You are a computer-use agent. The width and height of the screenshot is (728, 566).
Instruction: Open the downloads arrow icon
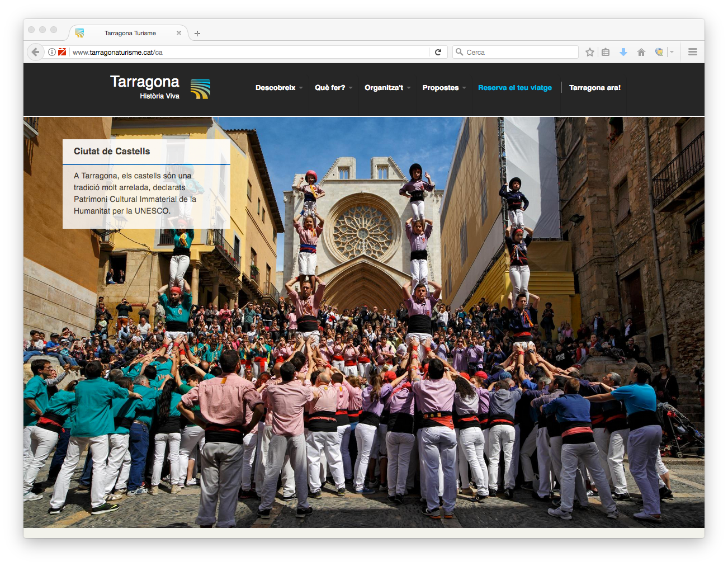pos(623,52)
